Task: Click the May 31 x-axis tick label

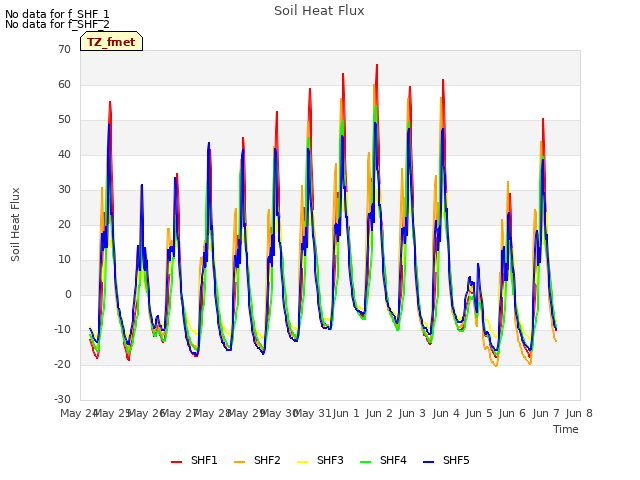Action: coord(312,413)
